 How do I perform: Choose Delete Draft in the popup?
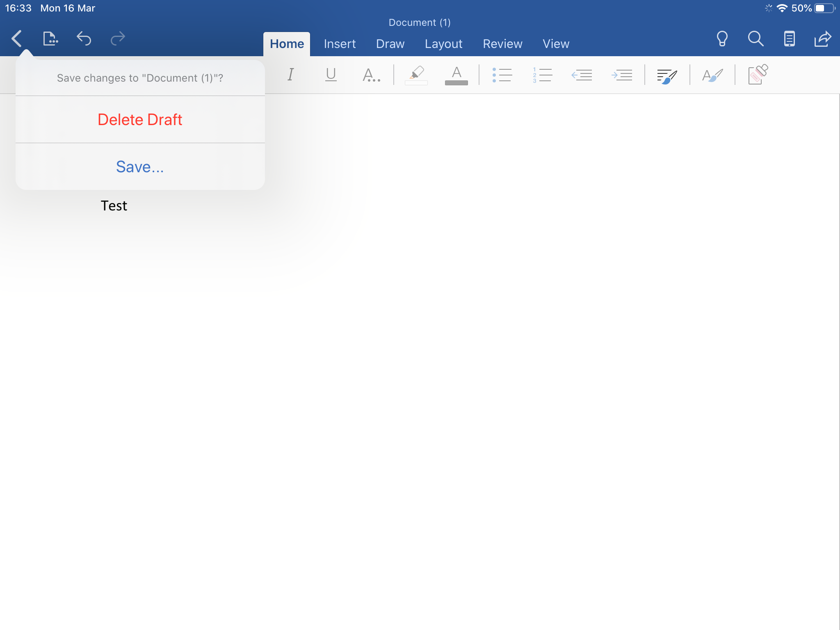140,119
